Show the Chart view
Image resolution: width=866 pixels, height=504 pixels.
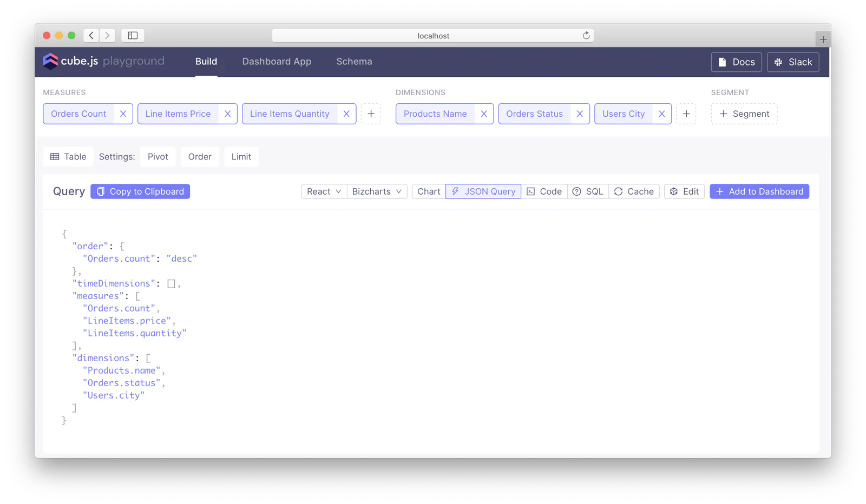click(x=429, y=191)
